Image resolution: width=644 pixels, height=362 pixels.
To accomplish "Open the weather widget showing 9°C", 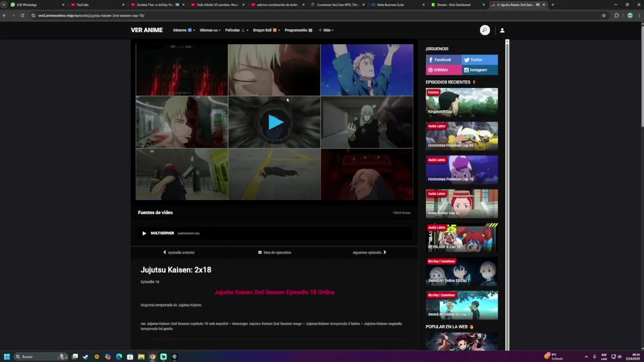I will click(x=553, y=356).
